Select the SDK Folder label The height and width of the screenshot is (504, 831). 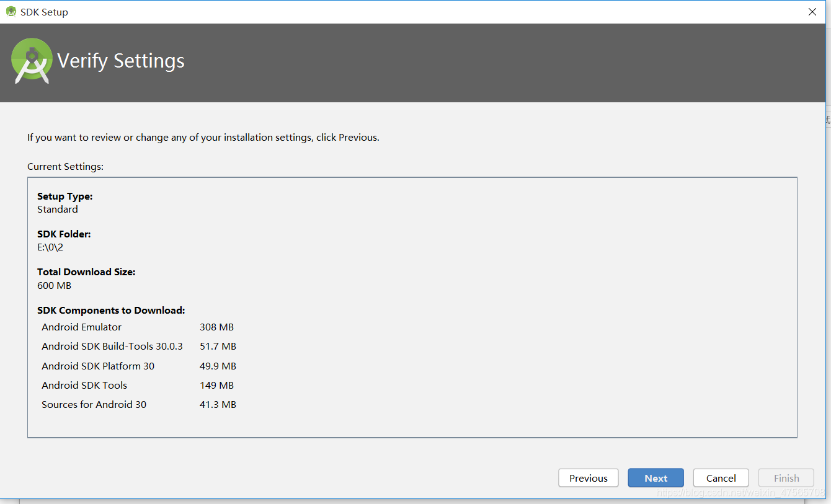[64, 234]
